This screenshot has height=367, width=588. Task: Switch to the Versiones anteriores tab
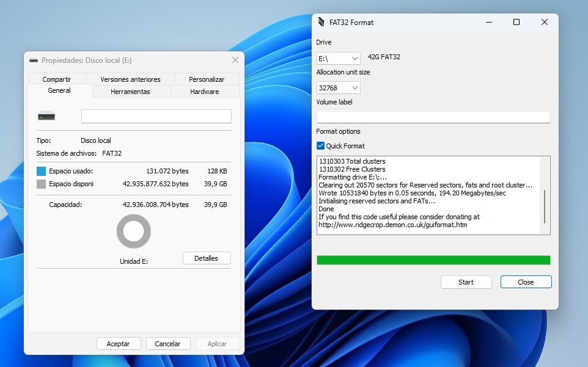coord(131,79)
